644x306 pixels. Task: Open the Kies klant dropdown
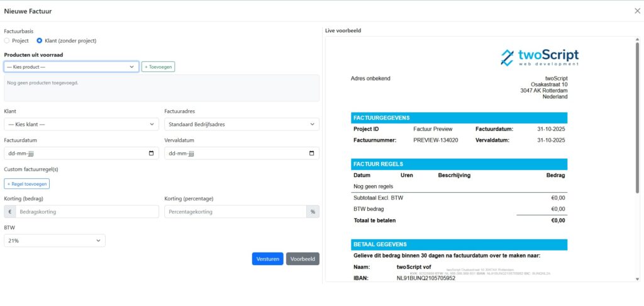pos(81,124)
